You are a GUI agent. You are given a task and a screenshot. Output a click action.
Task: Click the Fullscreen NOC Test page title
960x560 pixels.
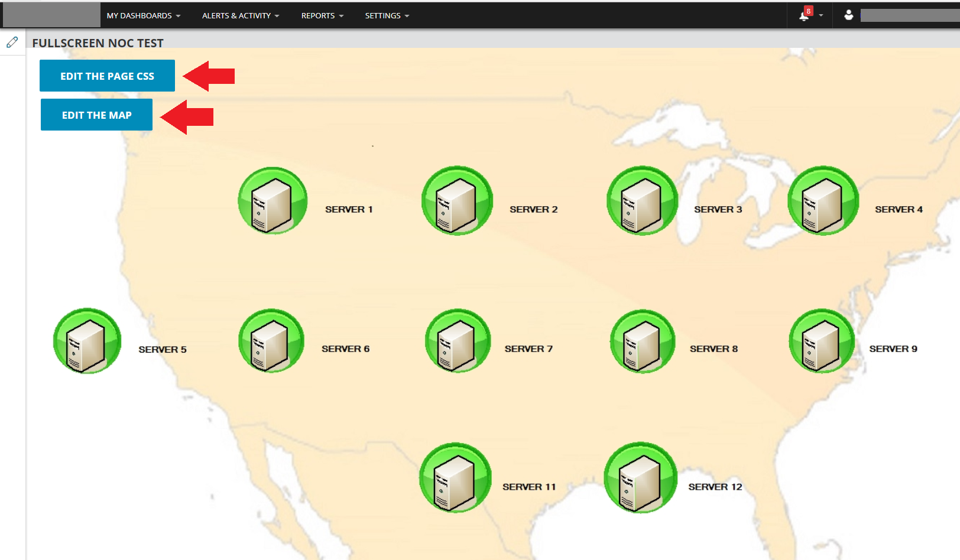coord(98,43)
